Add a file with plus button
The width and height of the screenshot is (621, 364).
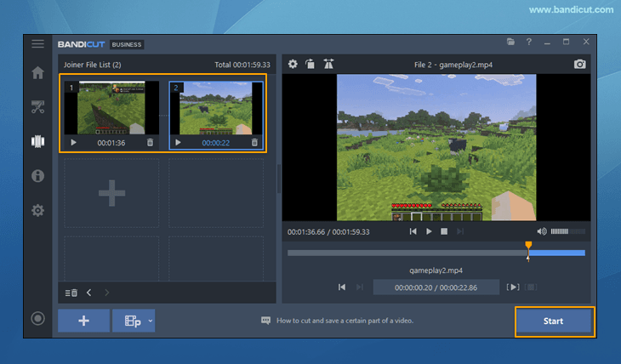(x=84, y=321)
